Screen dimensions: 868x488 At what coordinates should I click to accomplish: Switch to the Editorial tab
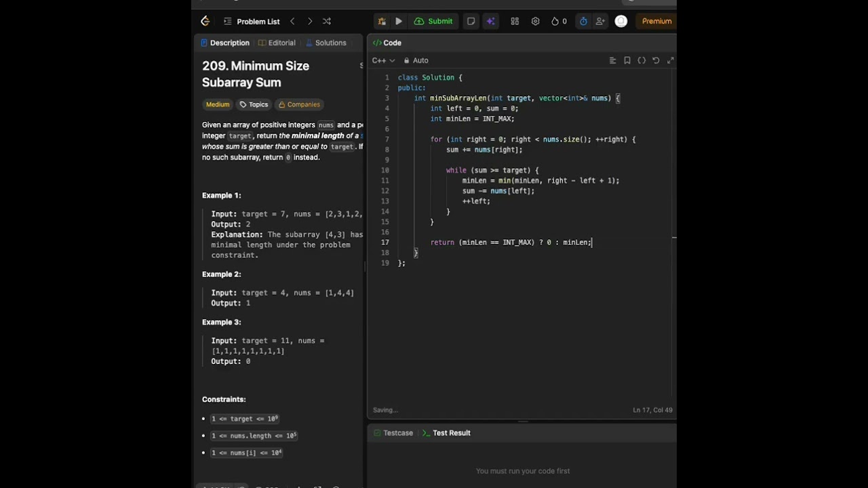coord(277,43)
